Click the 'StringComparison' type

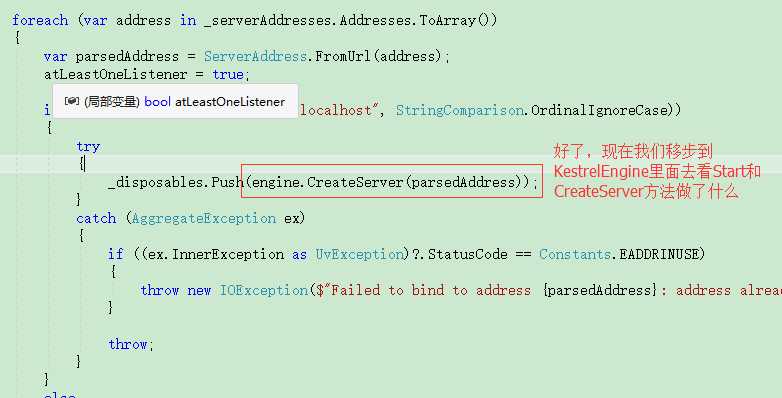point(459,110)
